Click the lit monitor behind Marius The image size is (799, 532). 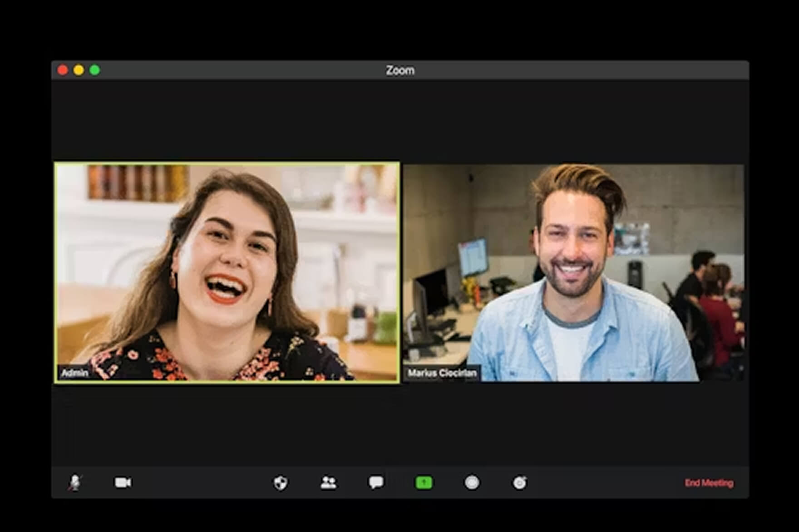472,257
